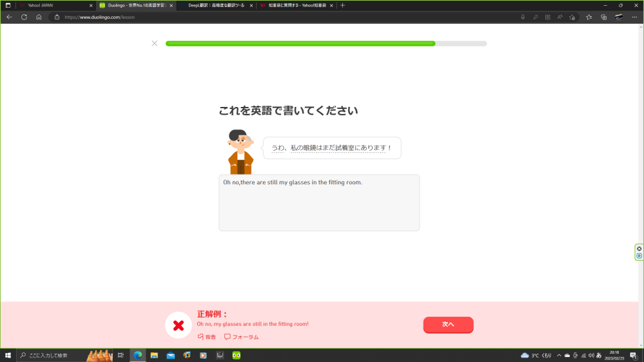Close the lesson with the X icon
The height and width of the screenshot is (362, 644).
[x=154, y=44]
